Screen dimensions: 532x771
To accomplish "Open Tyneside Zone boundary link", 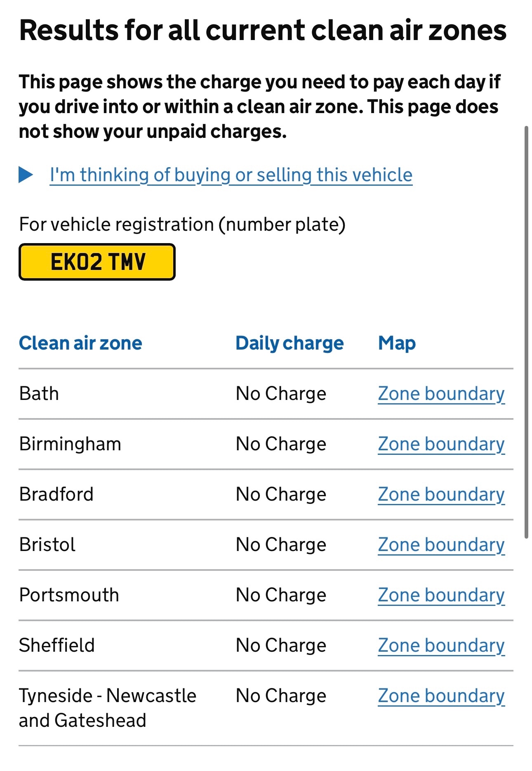I will click(441, 696).
